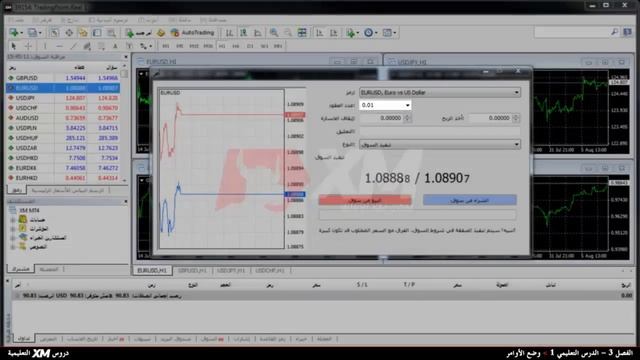Click the search icon in top-right search box
This screenshot has width=640, height=360.
pos(614,32)
